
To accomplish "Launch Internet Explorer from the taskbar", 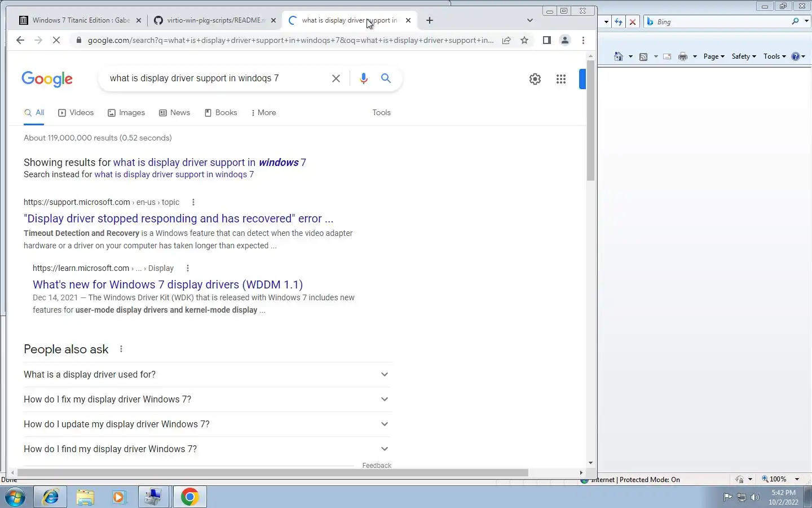I will (x=51, y=497).
